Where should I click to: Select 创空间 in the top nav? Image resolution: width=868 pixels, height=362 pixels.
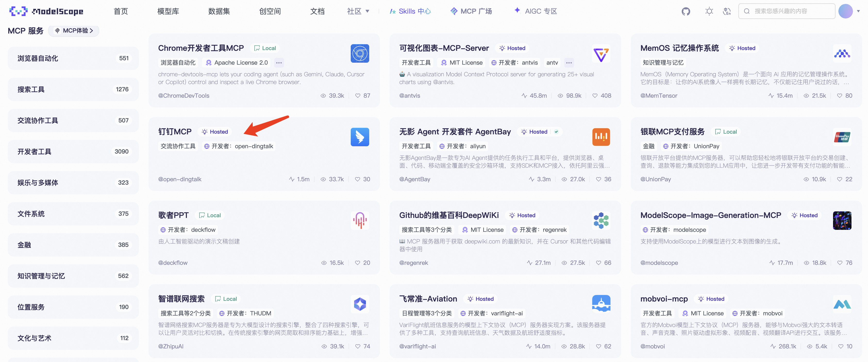pos(270,11)
